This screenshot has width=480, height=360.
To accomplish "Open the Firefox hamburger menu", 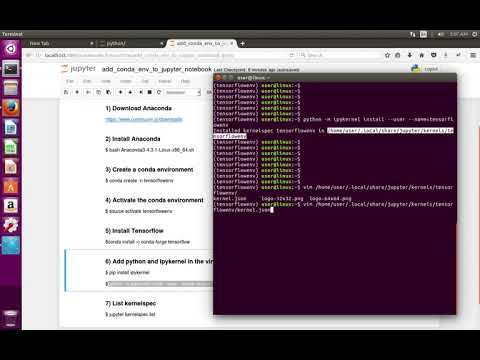I will click(x=473, y=55).
